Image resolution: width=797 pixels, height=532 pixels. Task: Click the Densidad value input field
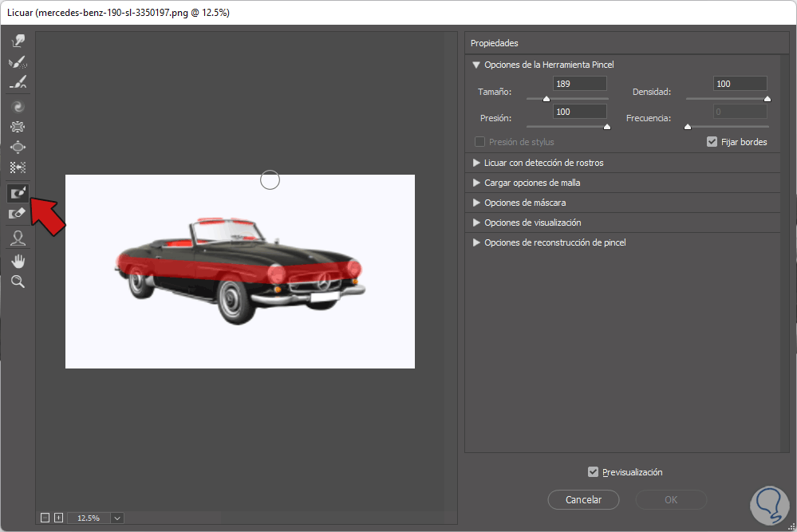click(739, 84)
